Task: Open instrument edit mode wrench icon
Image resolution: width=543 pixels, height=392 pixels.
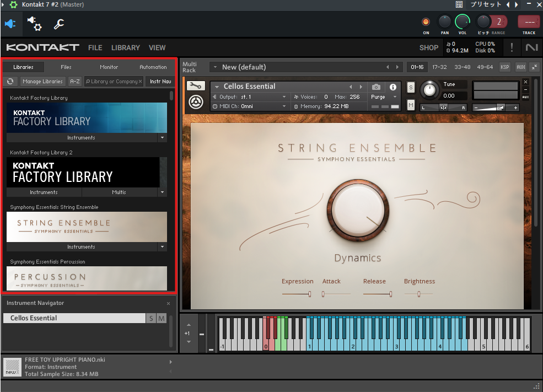Action: click(196, 85)
